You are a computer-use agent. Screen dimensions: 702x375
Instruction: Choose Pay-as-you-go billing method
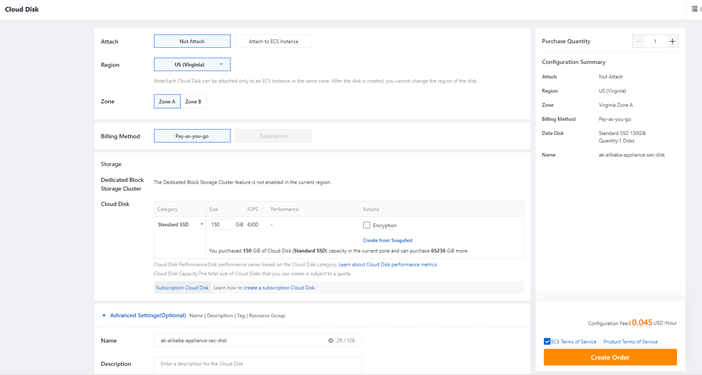click(192, 136)
